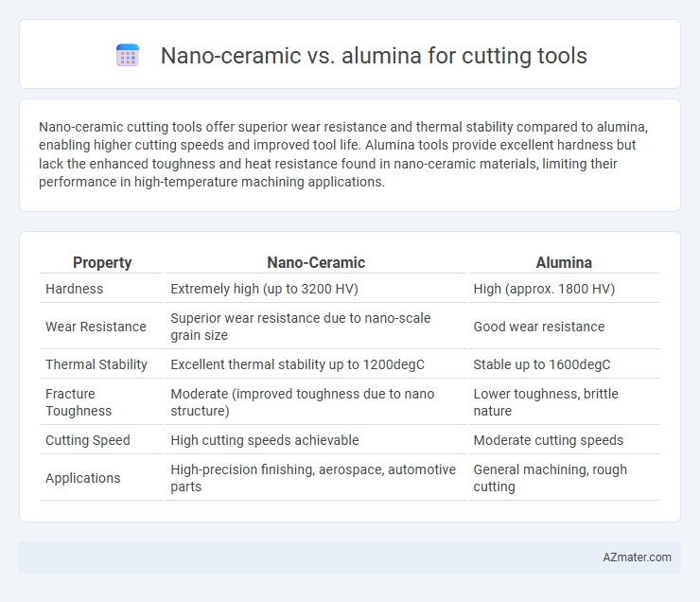Open the AZmater.com footer link
The image size is (700, 602).
click(637, 558)
